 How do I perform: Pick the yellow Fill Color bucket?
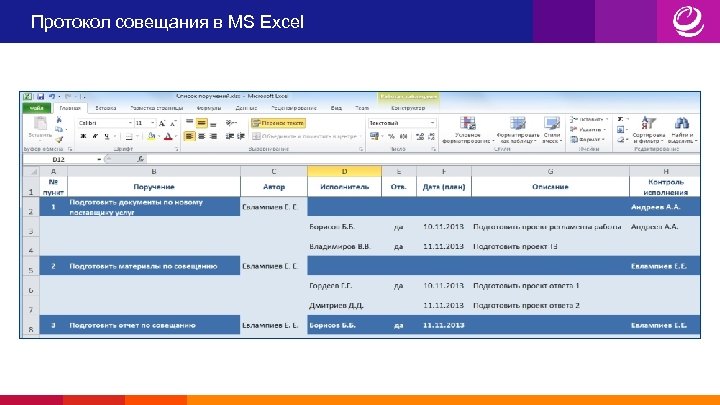[151, 136]
